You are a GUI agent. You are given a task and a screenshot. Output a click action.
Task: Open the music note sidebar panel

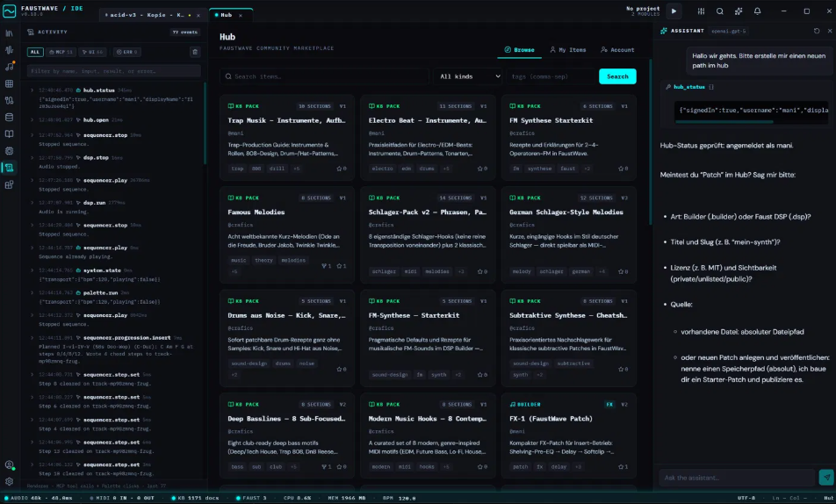pyautogui.click(x=9, y=67)
